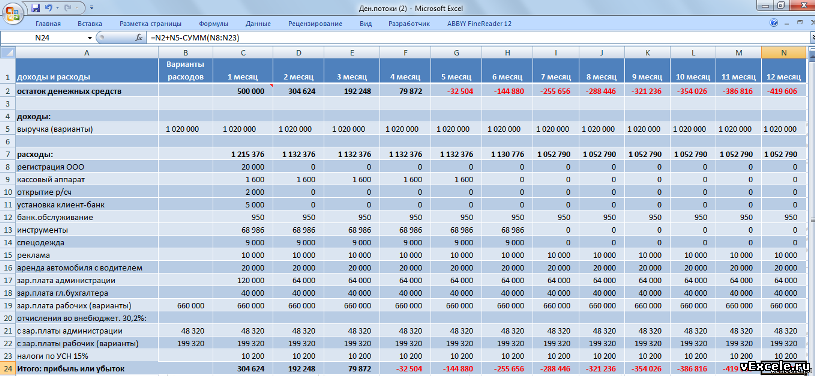Select the 'инструменты' label cell
The height and width of the screenshot is (376, 815).
(87, 230)
